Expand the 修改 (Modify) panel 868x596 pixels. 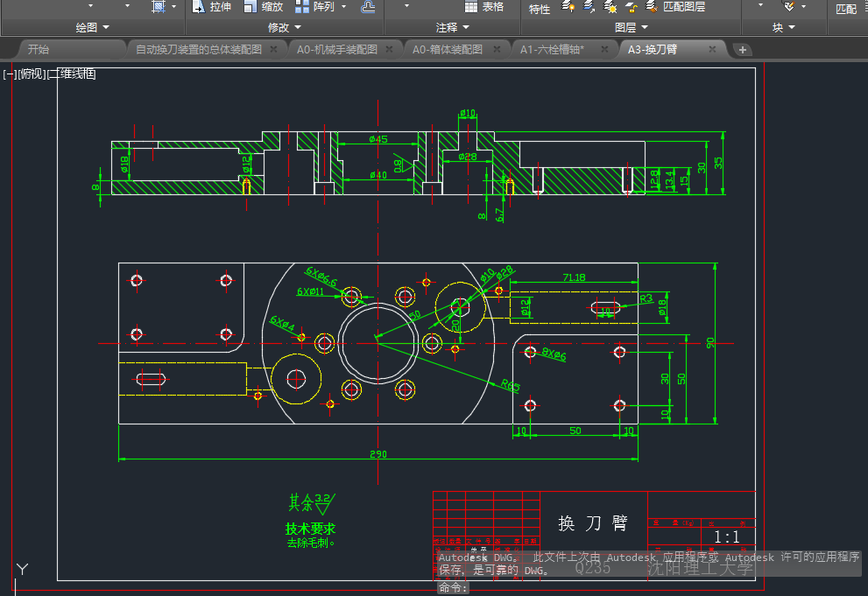coord(285,28)
